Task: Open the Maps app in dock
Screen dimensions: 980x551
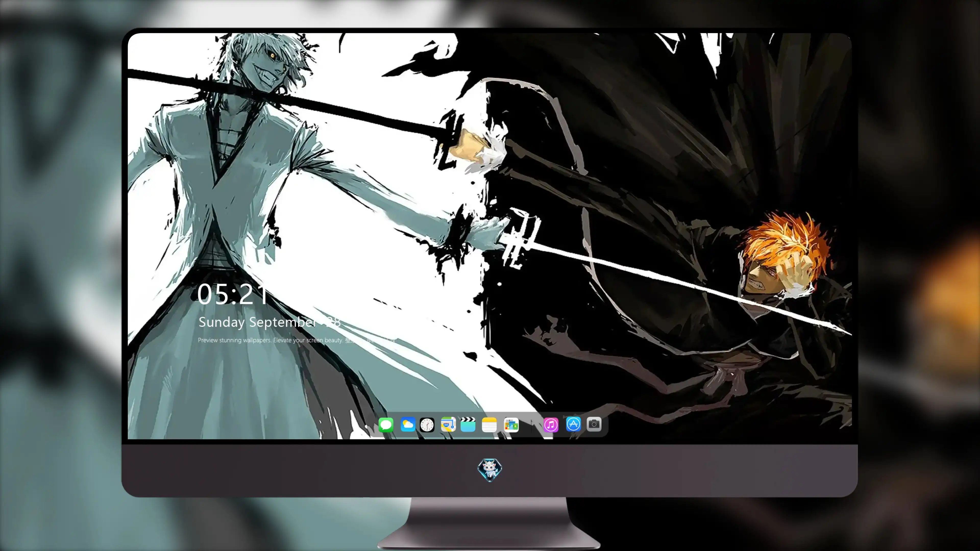Action: (448, 424)
